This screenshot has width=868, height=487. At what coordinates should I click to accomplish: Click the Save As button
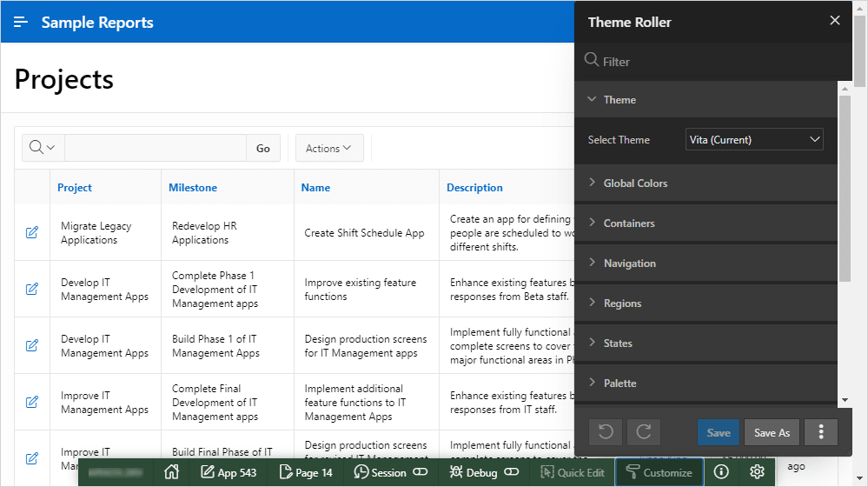pos(772,432)
